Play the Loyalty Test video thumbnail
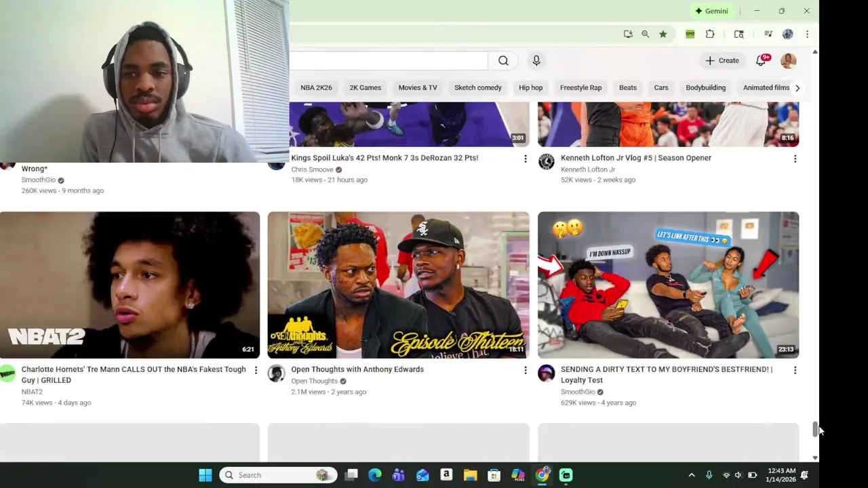Viewport: 868px width, 488px height. pyautogui.click(x=668, y=285)
